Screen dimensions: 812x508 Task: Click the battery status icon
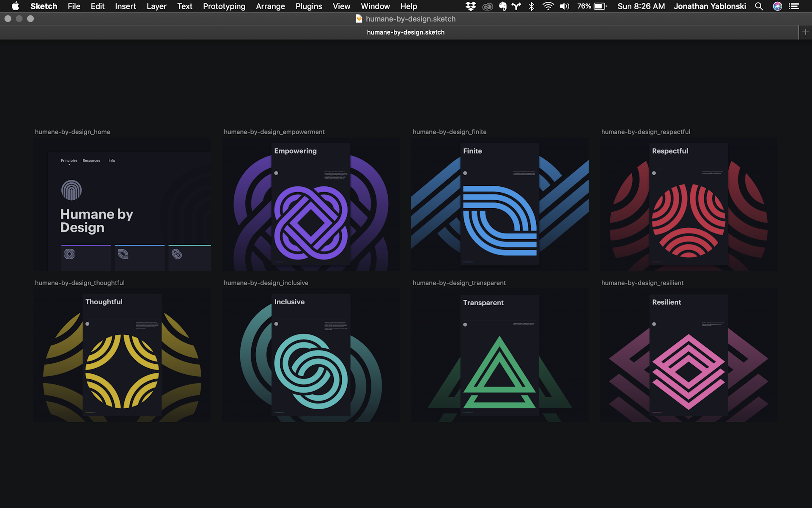600,6
